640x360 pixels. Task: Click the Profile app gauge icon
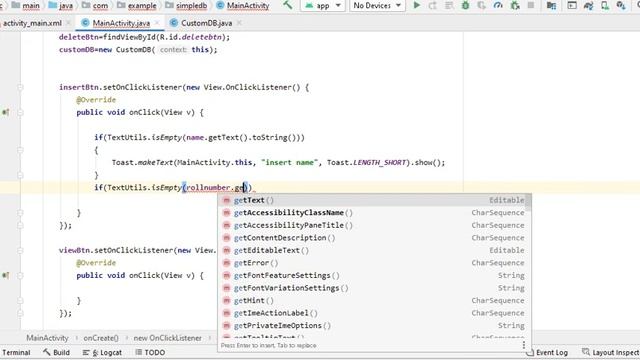pos(498,5)
